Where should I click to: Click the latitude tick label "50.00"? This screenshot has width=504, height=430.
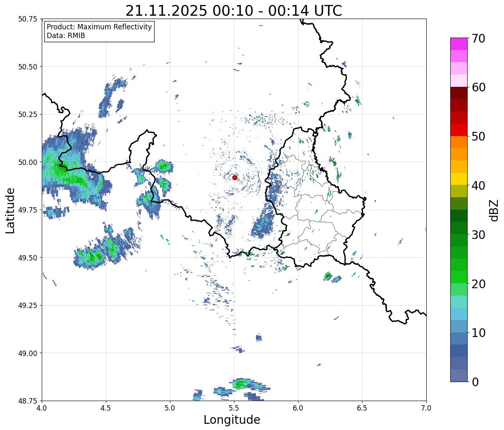(x=28, y=162)
